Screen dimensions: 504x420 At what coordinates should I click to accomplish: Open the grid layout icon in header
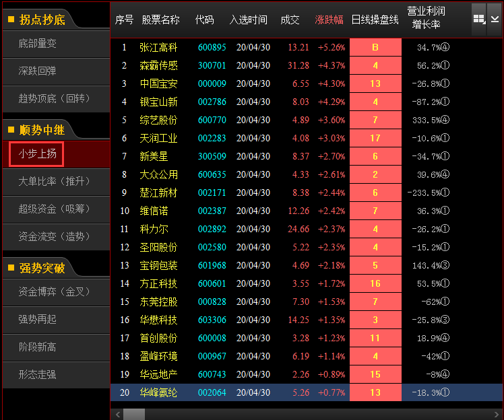click(478, 20)
